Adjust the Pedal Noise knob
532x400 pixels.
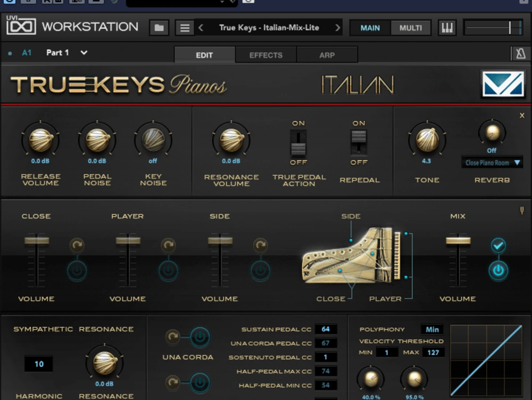pos(97,140)
